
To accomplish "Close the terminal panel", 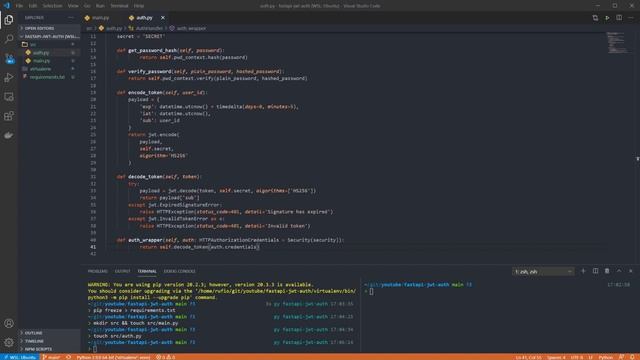I will click(631, 271).
